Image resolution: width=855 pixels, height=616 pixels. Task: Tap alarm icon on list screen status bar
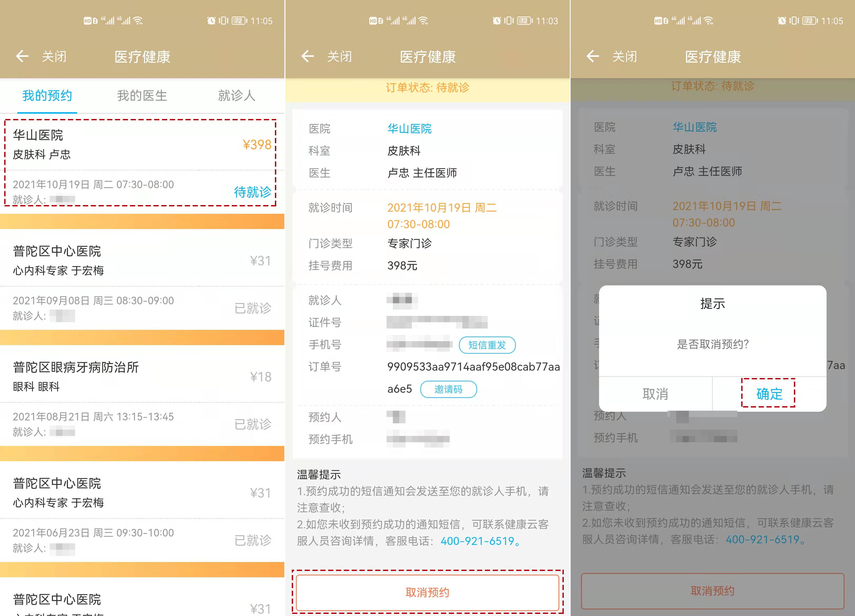pos(211,21)
